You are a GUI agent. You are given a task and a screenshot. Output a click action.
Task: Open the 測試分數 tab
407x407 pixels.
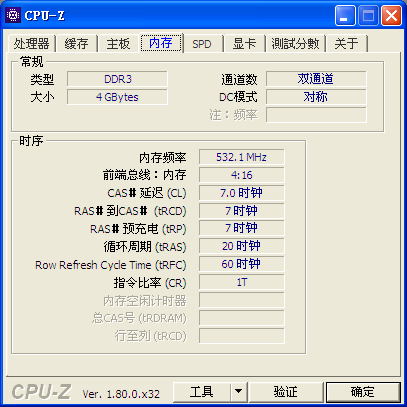coord(295,43)
